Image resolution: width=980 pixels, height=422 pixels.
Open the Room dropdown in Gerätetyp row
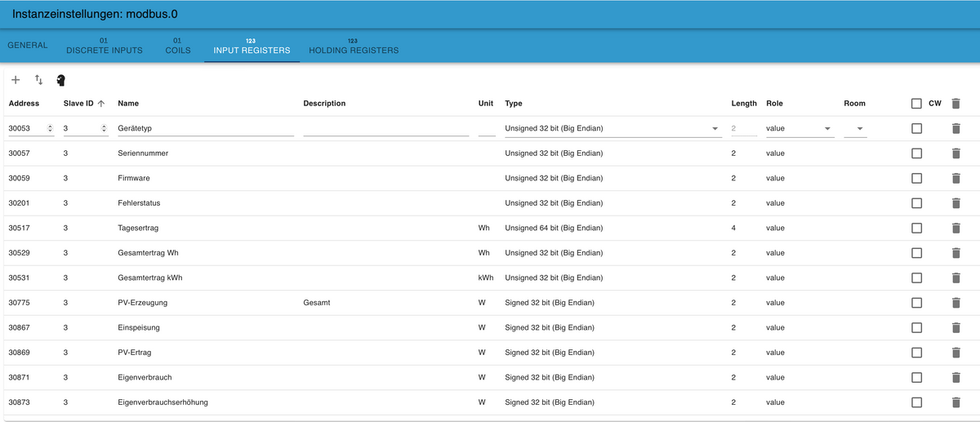point(856,128)
